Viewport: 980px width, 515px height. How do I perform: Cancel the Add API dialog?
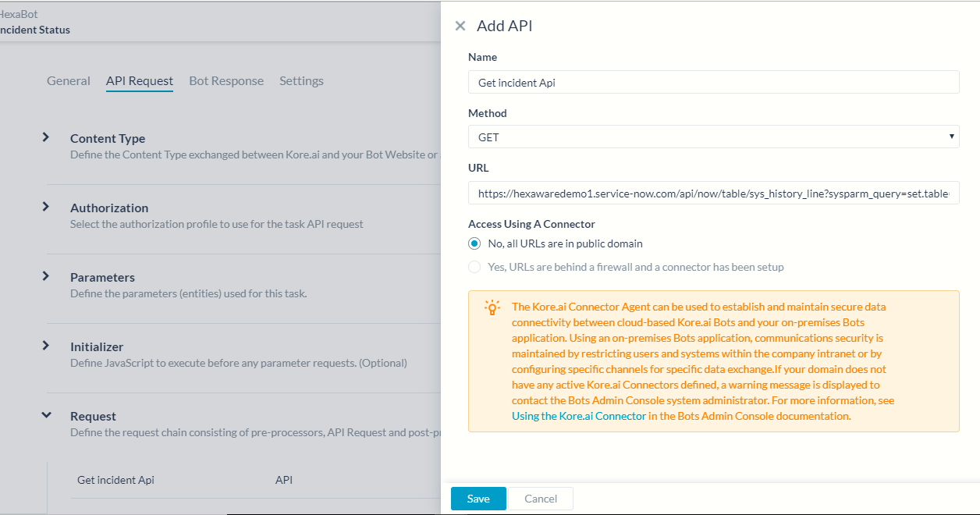[x=541, y=499]
